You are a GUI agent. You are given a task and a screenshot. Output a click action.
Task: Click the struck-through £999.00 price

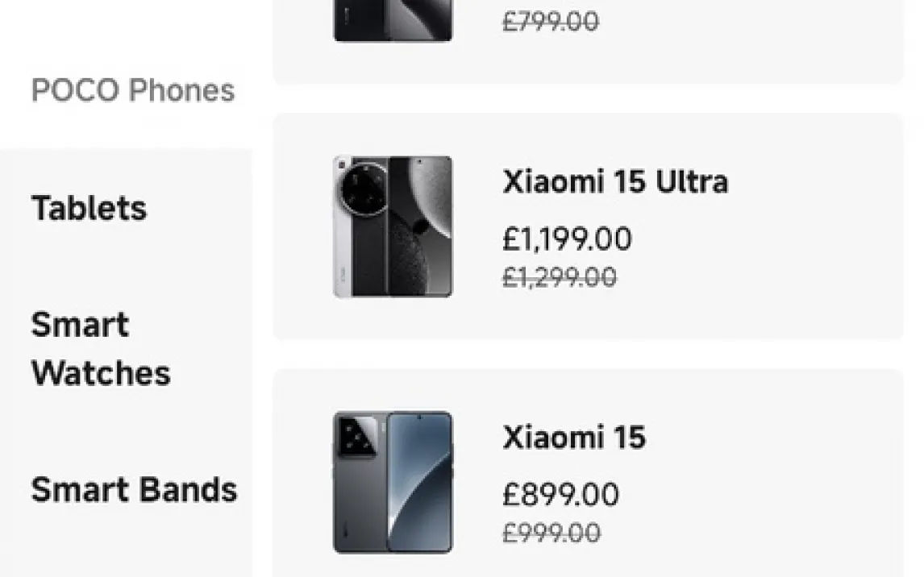pyautogui.click(x=551, y=533)
